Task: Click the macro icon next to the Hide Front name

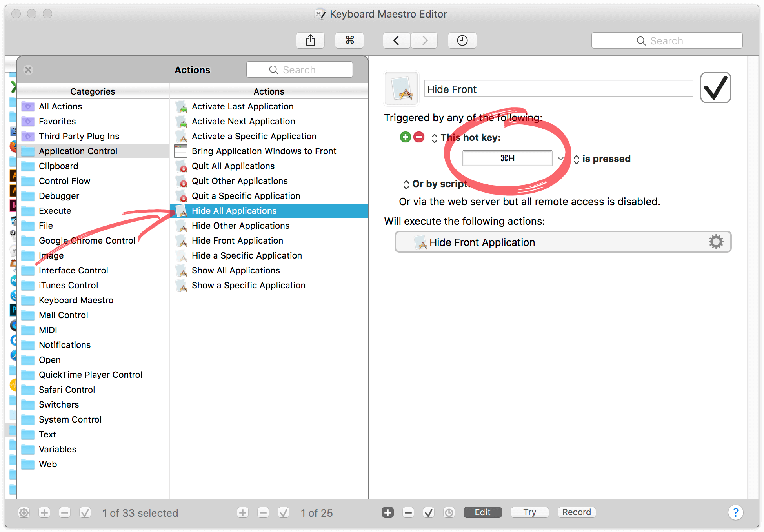Action: click(402, 88)
